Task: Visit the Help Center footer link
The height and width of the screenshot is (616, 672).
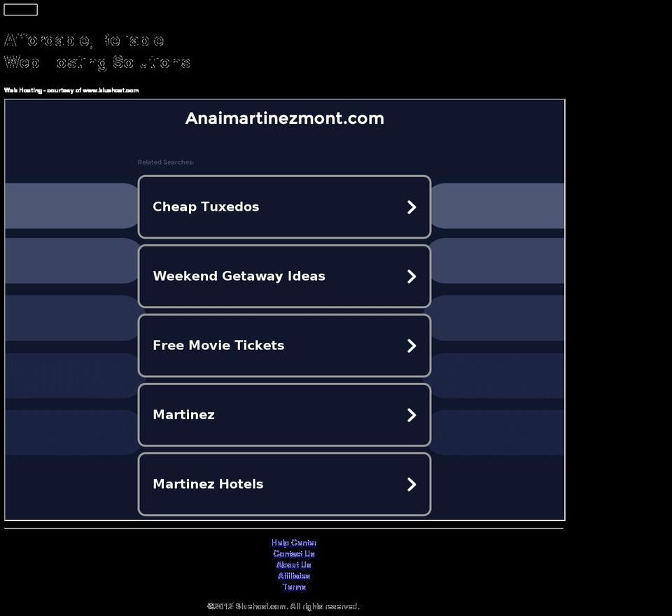Action: point(294,542)
